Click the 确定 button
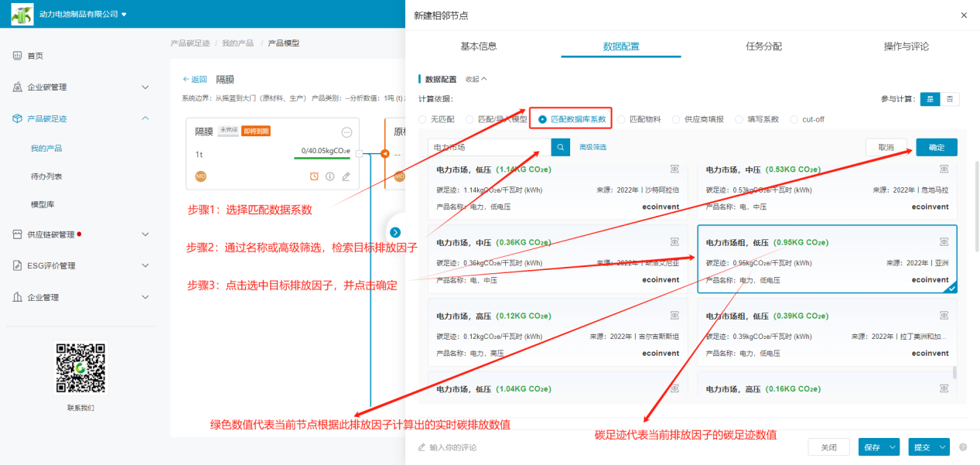 click(936, 147)
